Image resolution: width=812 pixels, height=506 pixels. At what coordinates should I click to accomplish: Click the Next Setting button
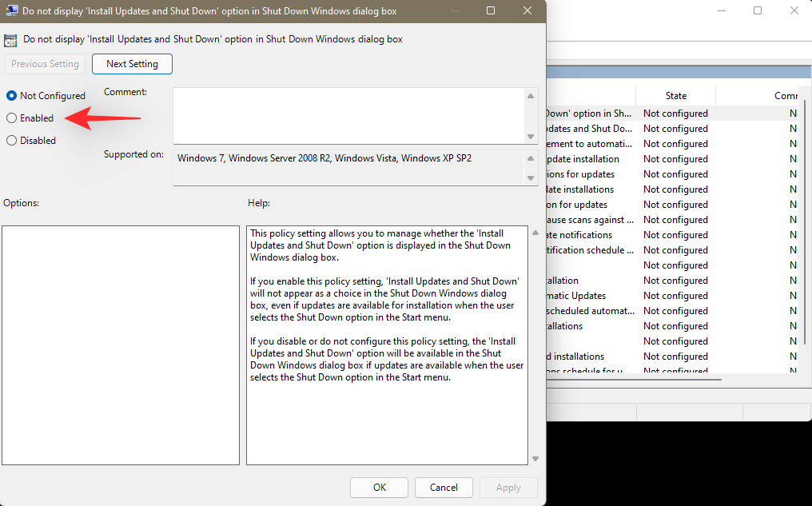pos(132,64)
